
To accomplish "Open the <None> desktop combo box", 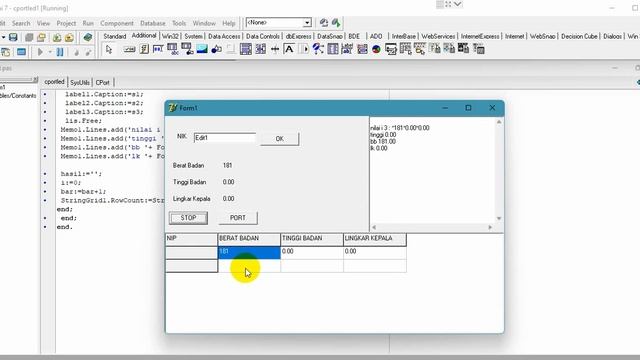I will click(x=279, y=22).
